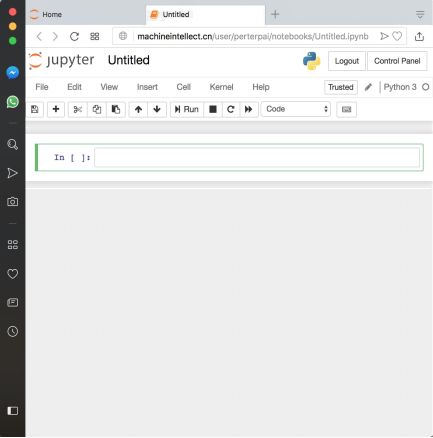Open the View menu

coord(109,87)
